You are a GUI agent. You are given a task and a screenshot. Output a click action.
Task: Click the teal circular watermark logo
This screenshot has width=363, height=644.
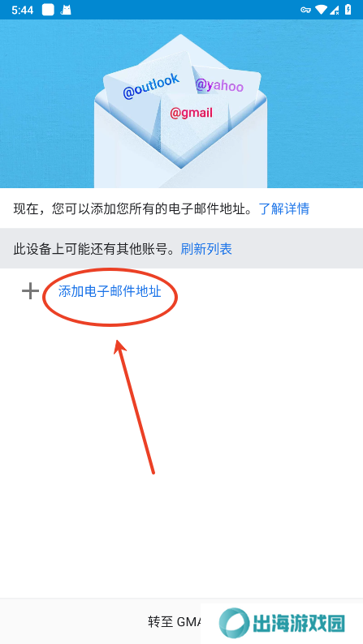(235, 623)
